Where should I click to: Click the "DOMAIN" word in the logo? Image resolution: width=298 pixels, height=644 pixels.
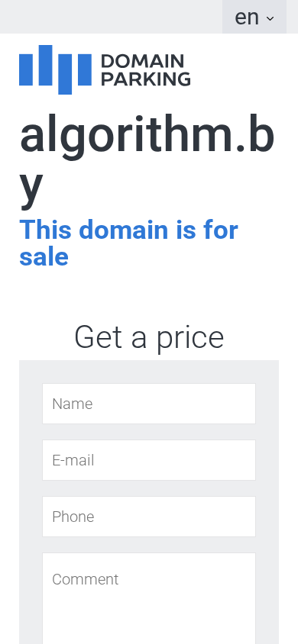[x=142, y=62]
